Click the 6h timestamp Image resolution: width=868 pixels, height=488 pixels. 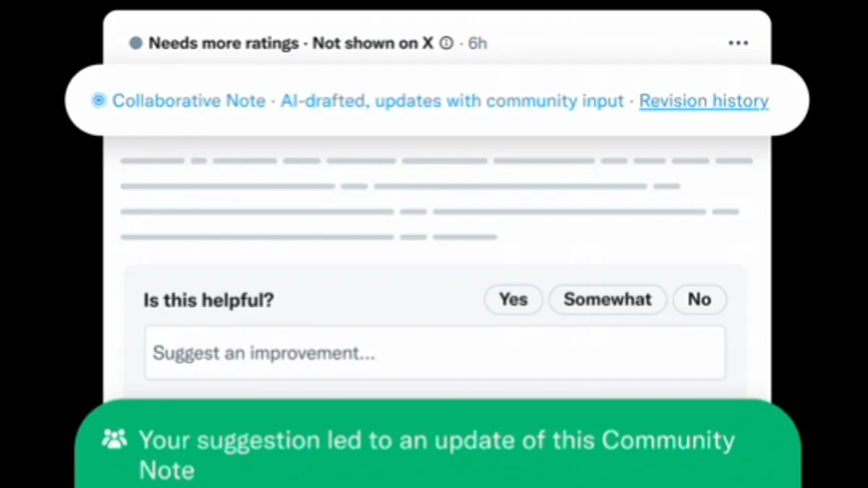[x=477, y=43]
